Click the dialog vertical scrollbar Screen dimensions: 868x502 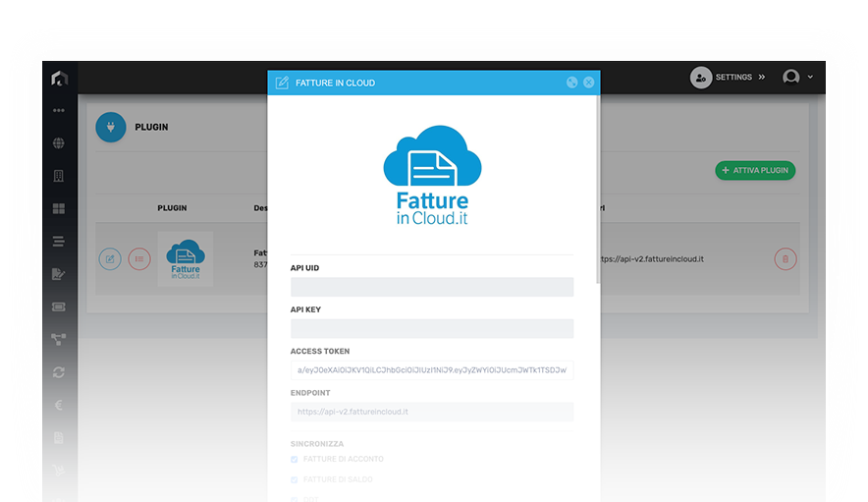point(598,190)
